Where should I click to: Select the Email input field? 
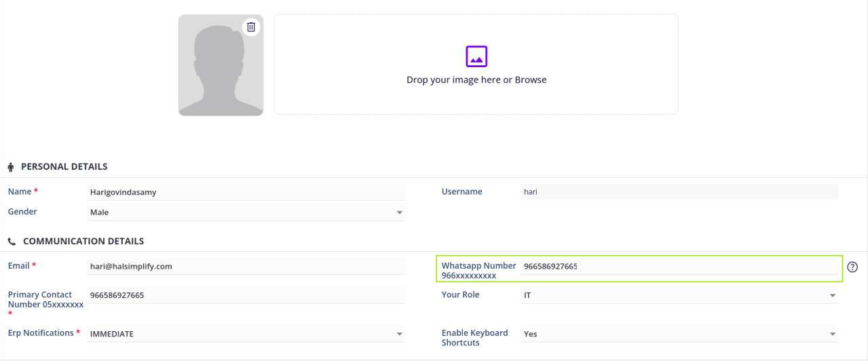(246, 267)
